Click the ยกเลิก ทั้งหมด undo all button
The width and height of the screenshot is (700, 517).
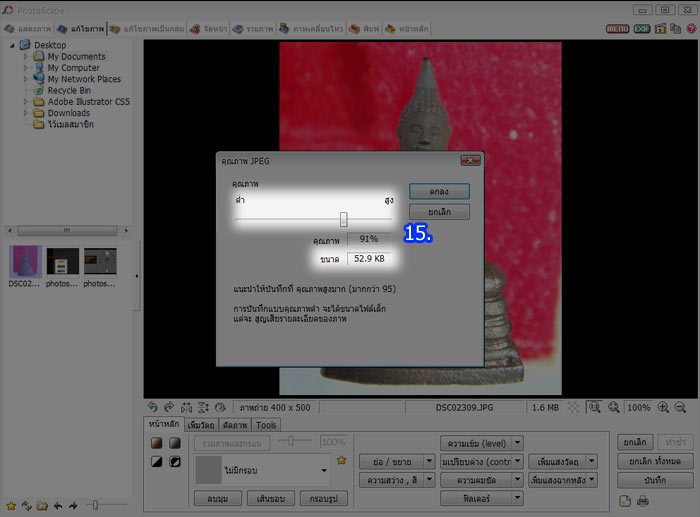655,461
